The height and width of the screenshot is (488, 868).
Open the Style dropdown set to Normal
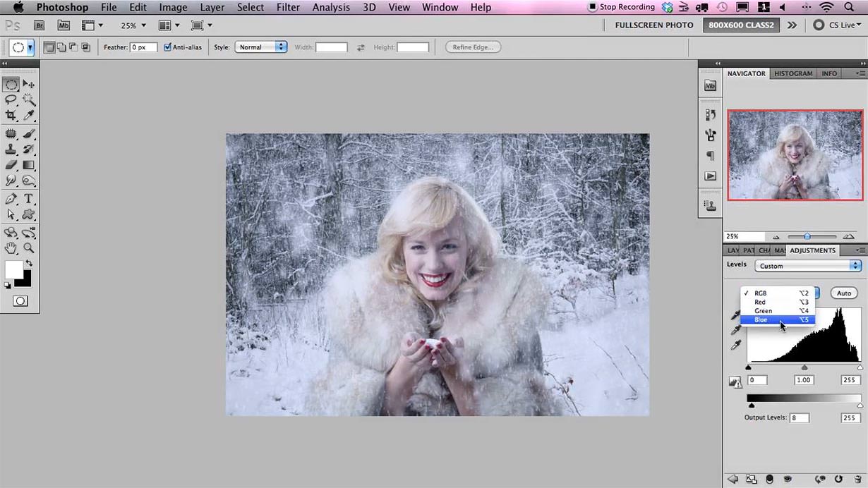pos(260,47)
